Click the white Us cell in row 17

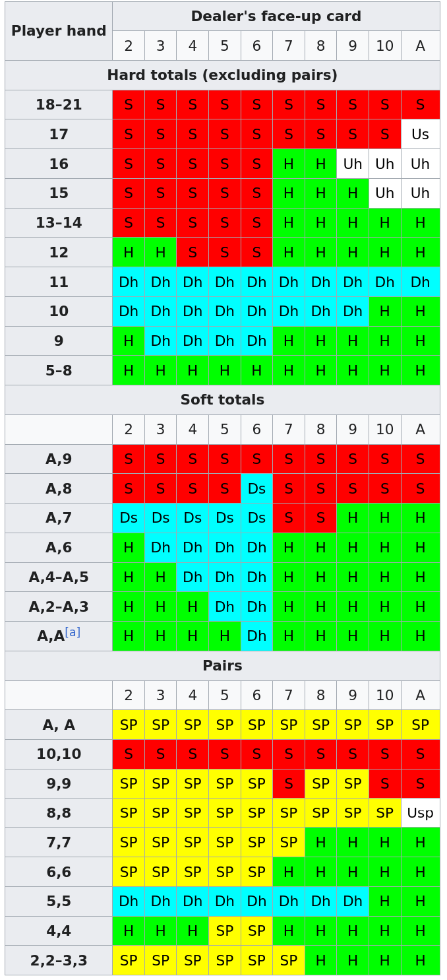tap(420, 135)
